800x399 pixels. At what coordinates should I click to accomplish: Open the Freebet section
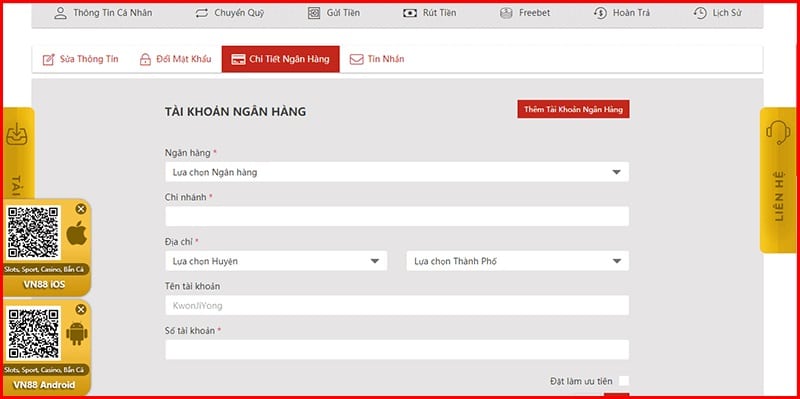point(525,13)
